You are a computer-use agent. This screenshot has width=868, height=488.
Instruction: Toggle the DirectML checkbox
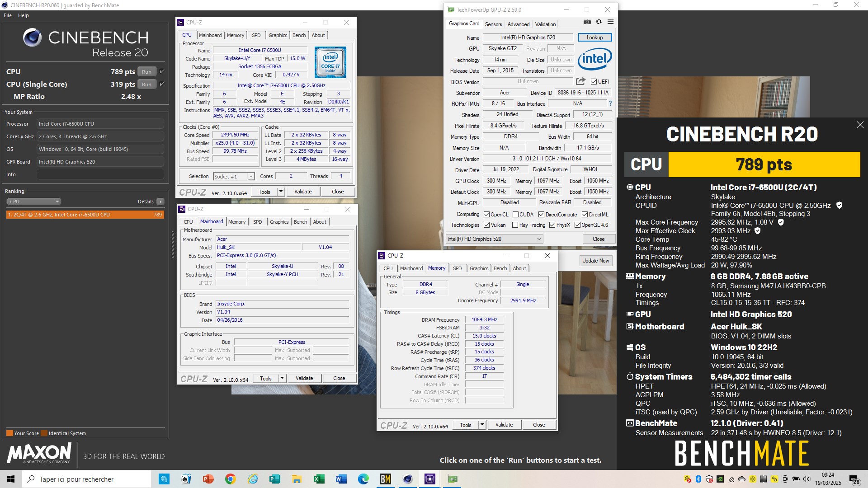pyautogui.click(x=585, y=215)
